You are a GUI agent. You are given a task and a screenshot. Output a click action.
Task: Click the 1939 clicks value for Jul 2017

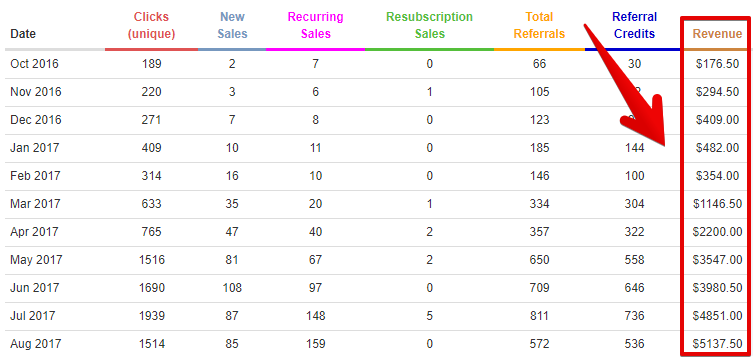(x=152, y=316)
